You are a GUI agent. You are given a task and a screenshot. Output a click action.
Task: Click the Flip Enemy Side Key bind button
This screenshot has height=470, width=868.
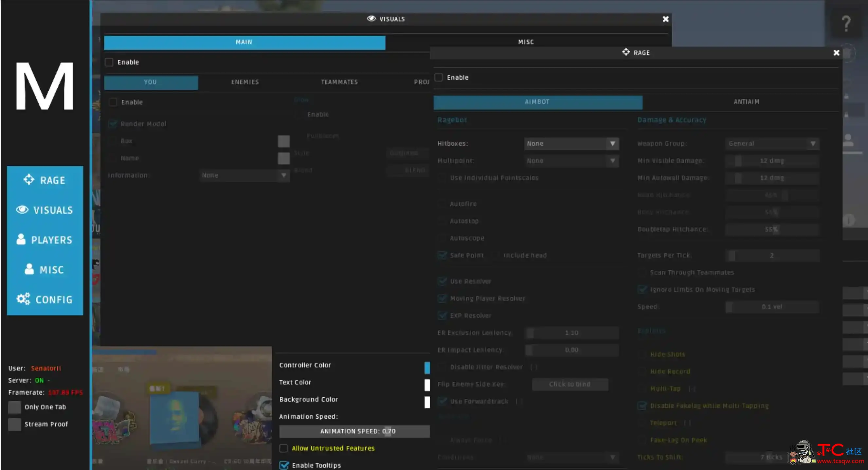coord(570,383)
